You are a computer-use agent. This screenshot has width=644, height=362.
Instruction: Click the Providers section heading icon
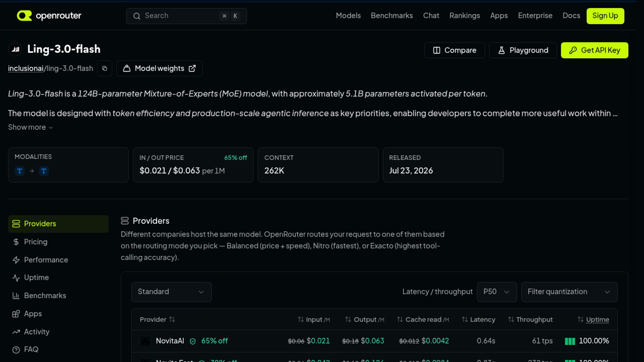125,221
